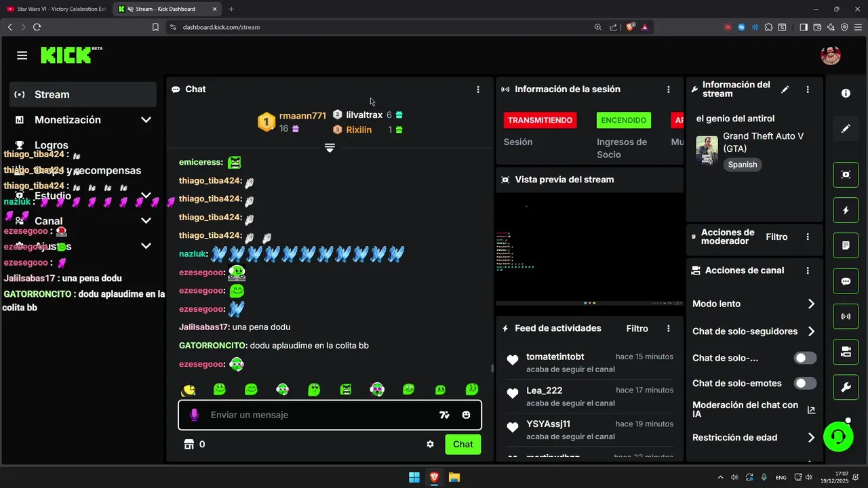Open Acciones de moderador three-dot menu
This screenshot has height=488, width=868.
click(808, 237)
